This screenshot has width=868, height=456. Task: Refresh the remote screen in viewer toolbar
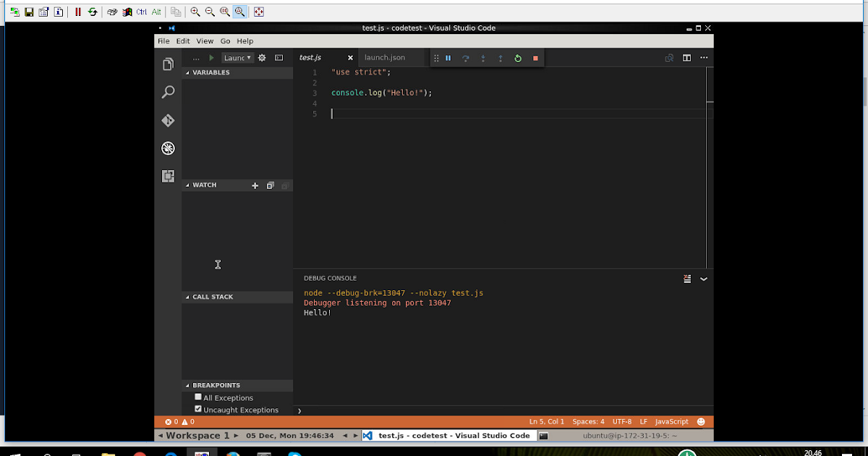click(93, 12)
